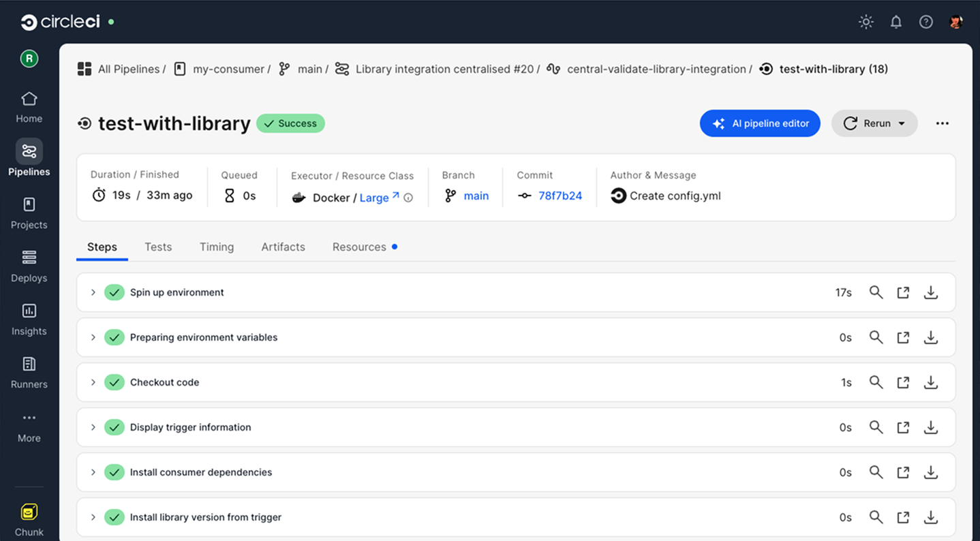Click the user avatar in the top bar
Viewport: 980px width, 541px height.
[956, 21]
